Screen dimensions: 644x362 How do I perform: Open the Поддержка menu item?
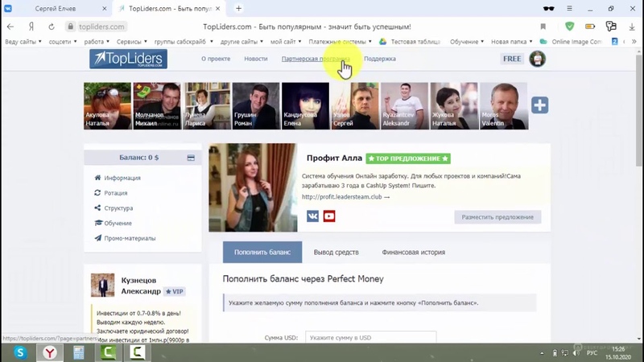(x=379, y=59)
